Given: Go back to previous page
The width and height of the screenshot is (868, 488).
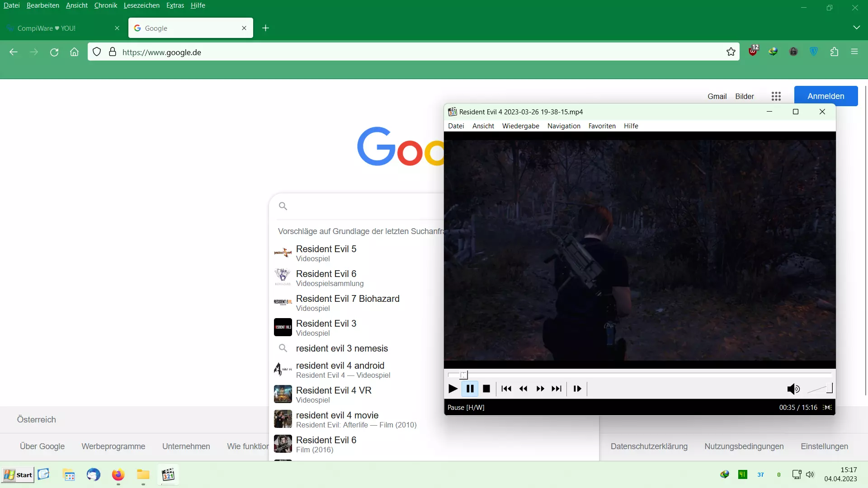Looking at the screenshot, I should pos(14,52).
